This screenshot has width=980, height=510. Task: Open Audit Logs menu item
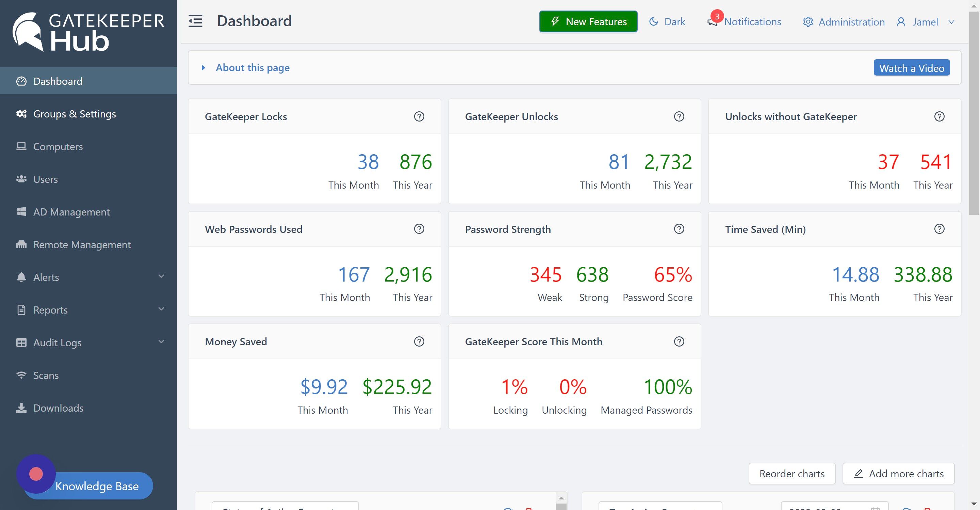tap(88, 342)
